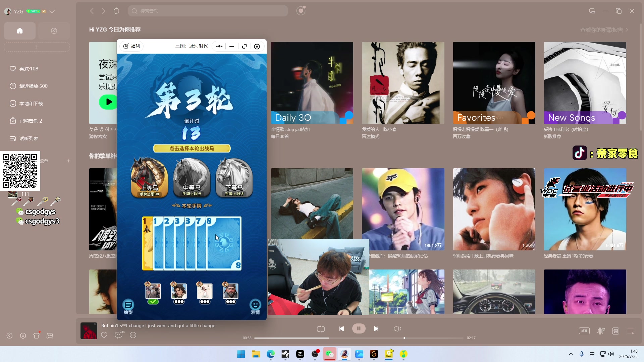The image size is (644, 362).
Task: Open recently played 最近播放·500
Action: 29,86
